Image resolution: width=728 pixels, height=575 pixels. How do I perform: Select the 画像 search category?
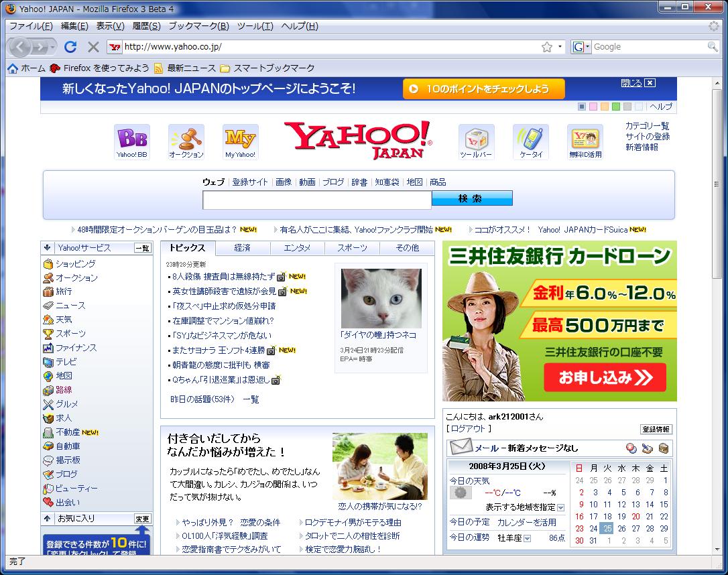[284, 182]
